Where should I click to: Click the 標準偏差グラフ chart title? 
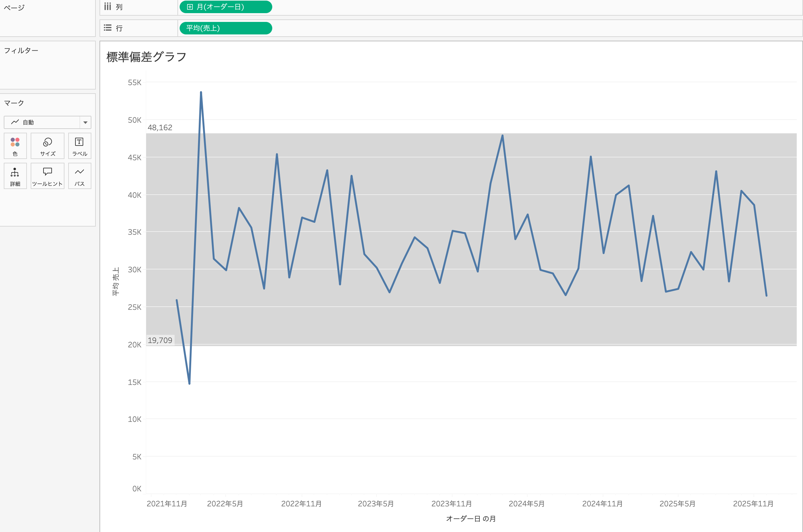coord(146,57)
